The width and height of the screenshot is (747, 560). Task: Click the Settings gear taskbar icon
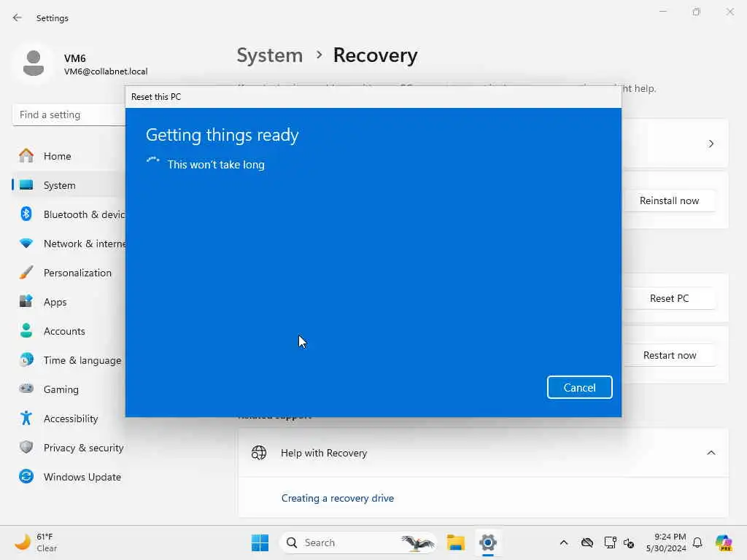[488, 542]
